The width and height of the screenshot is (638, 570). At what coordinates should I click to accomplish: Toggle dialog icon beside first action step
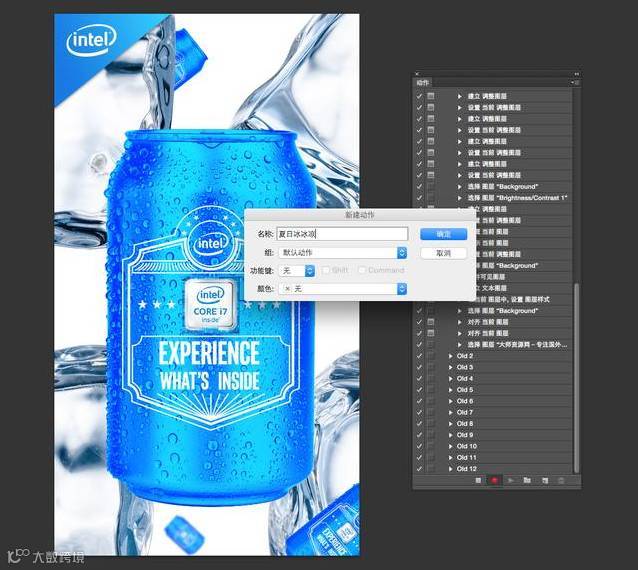point(431,96)
